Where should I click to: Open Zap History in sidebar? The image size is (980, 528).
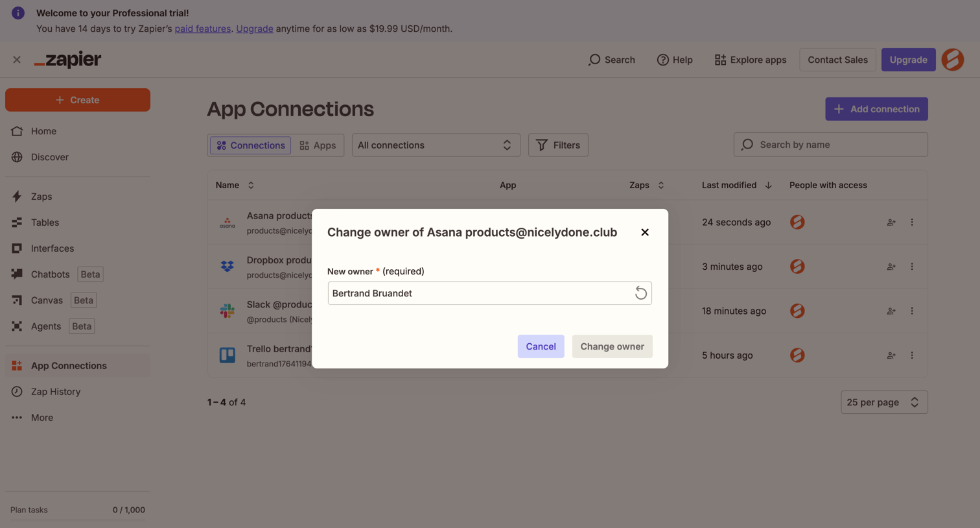(x=78, y=392)
